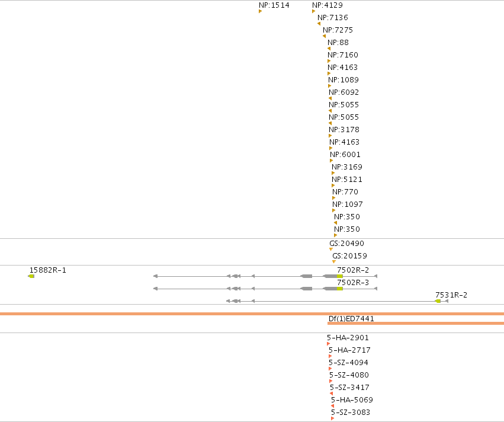Select the 7502R-3 transcript label
Screen dimensions: 504x422
pos(353,282)
